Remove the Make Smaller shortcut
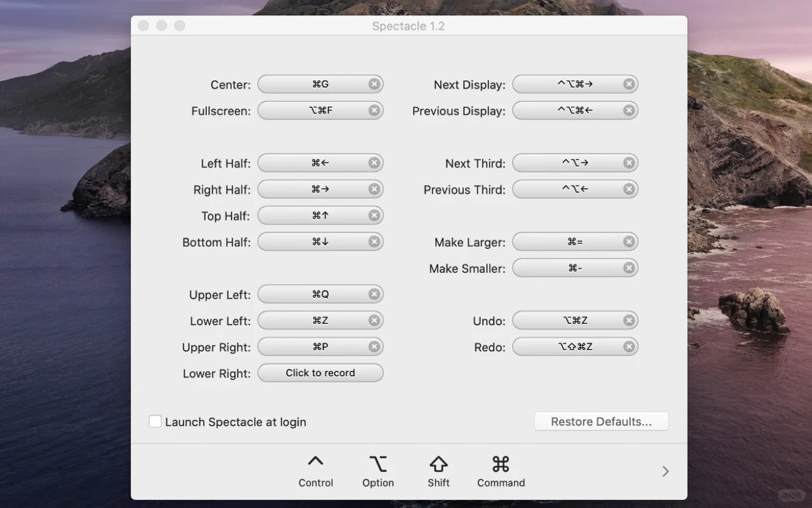 tap(629, 267)
